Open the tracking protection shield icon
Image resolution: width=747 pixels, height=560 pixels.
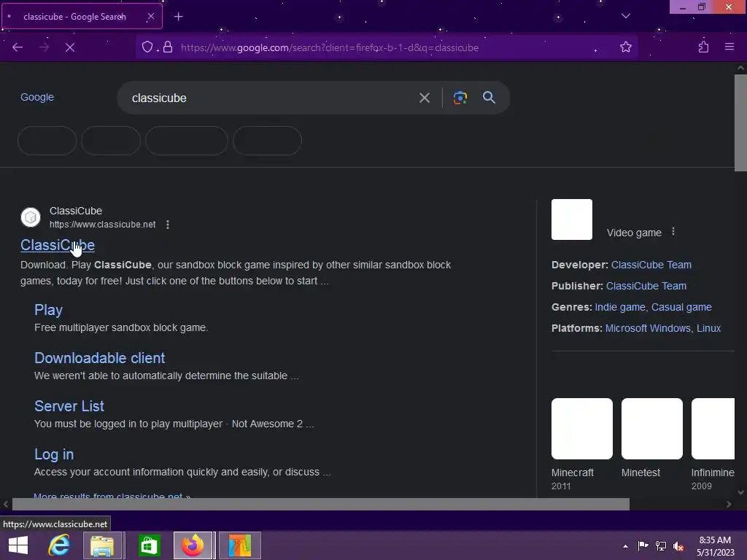click(147, 47)
